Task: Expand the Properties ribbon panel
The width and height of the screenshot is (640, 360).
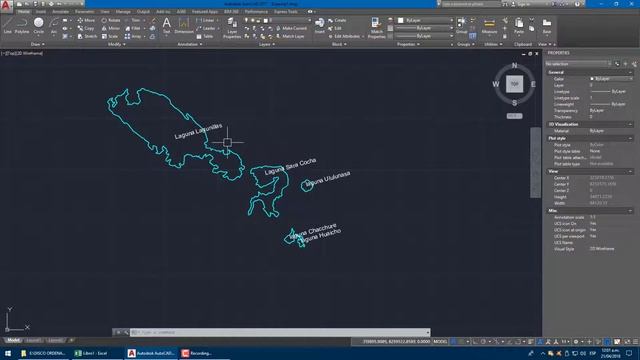Action: click(x=408, y=44)
